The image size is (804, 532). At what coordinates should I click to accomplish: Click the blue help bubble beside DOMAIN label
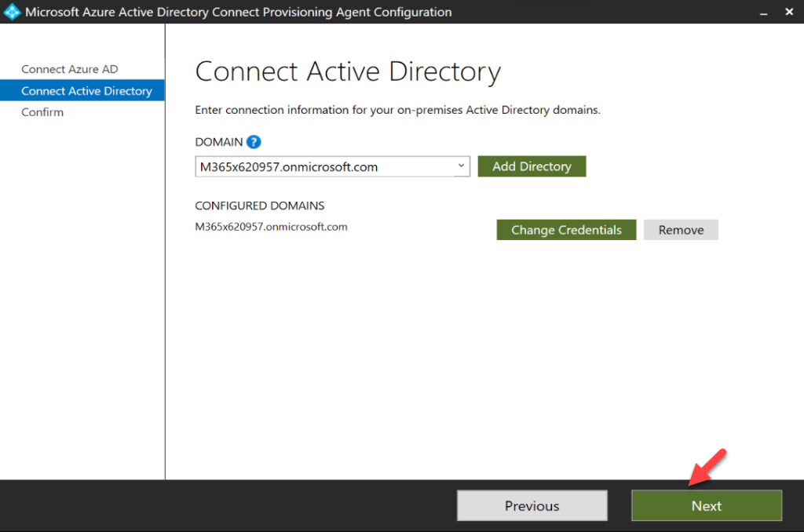coord(253,141)
